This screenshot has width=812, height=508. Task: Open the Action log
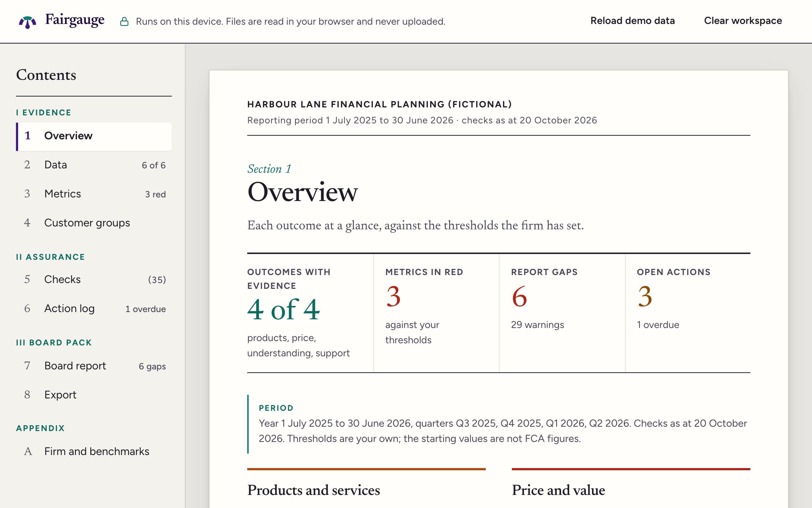94,309
